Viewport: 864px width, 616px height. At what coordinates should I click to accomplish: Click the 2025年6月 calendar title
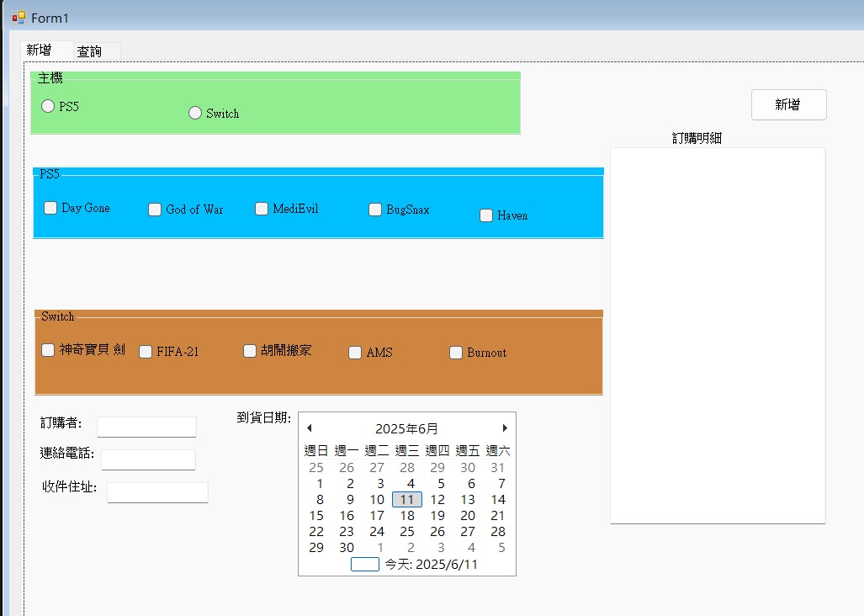(406, 428)
